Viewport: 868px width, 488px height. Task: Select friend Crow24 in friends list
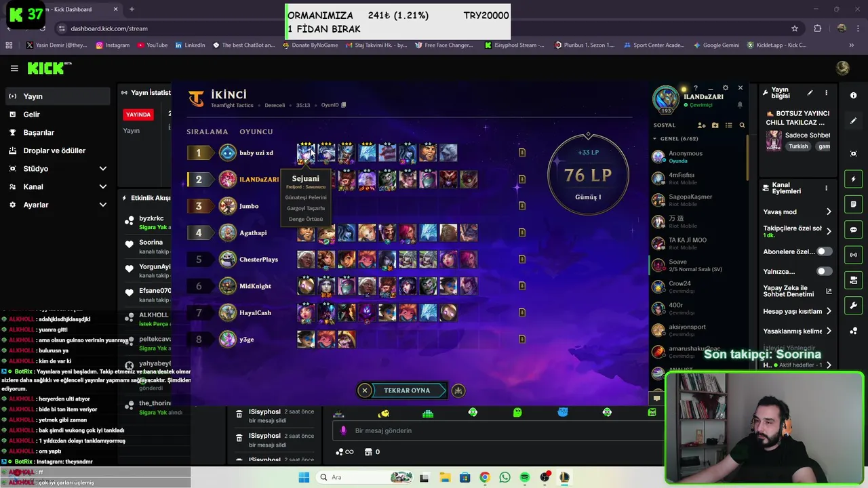pyautogui.click(x=698, y=287)
